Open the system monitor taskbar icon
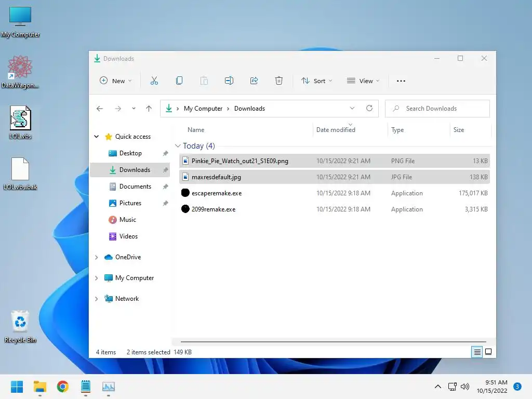 [x=109, y=387]
